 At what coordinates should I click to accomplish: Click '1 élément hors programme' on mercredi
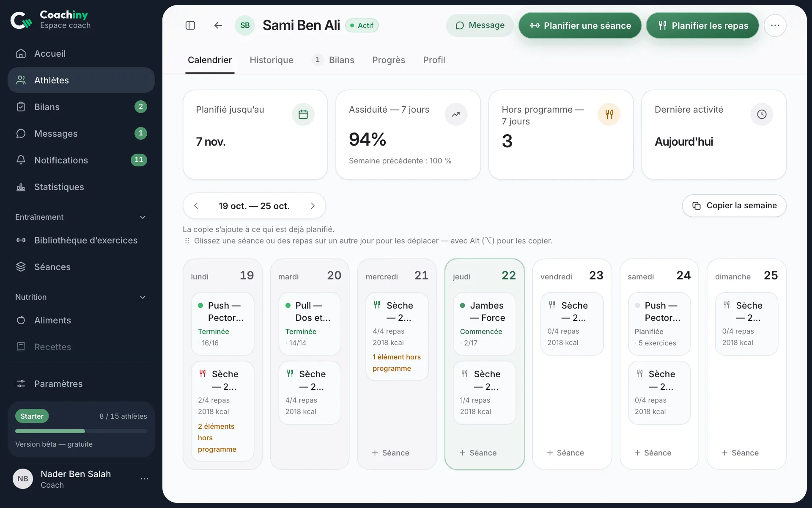point(397,363)
